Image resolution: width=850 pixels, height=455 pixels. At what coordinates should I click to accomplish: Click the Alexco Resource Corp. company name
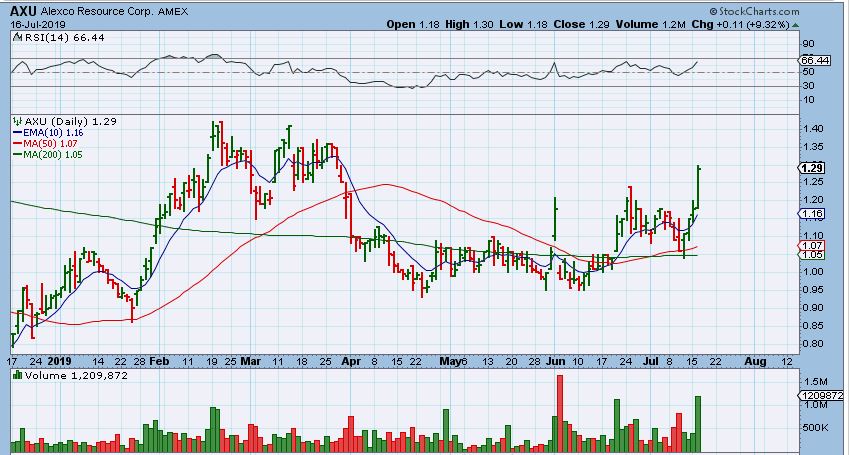[x=98, y=11]
